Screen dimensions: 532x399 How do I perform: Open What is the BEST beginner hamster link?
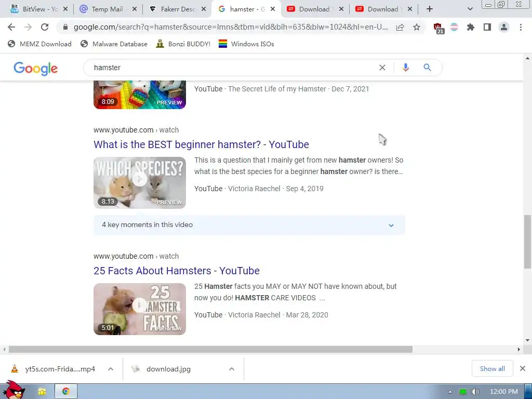(201, 144)
